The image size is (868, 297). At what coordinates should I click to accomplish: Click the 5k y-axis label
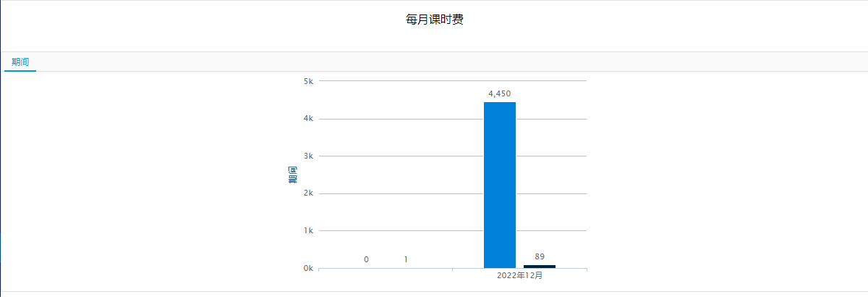click(308, 81)
